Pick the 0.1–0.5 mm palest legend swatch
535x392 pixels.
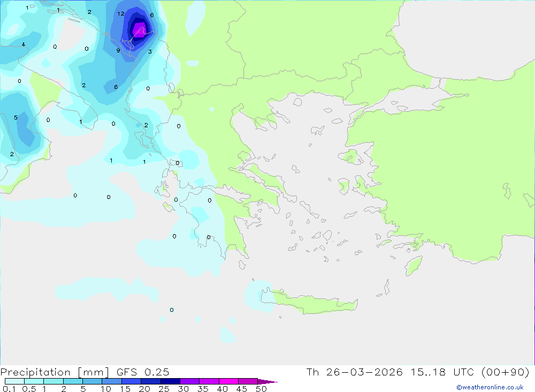[x=14, y=381]
